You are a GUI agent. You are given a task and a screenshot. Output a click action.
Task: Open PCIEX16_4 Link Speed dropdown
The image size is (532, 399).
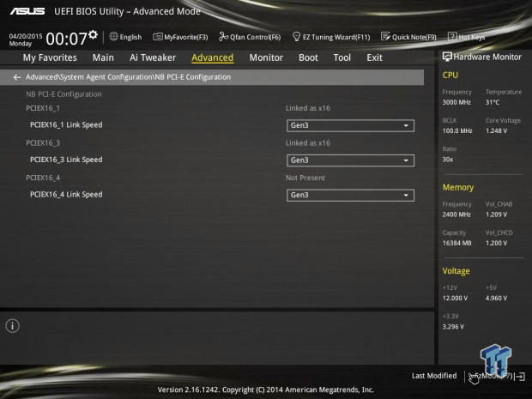pyautogui.click(x=350, y=195)
